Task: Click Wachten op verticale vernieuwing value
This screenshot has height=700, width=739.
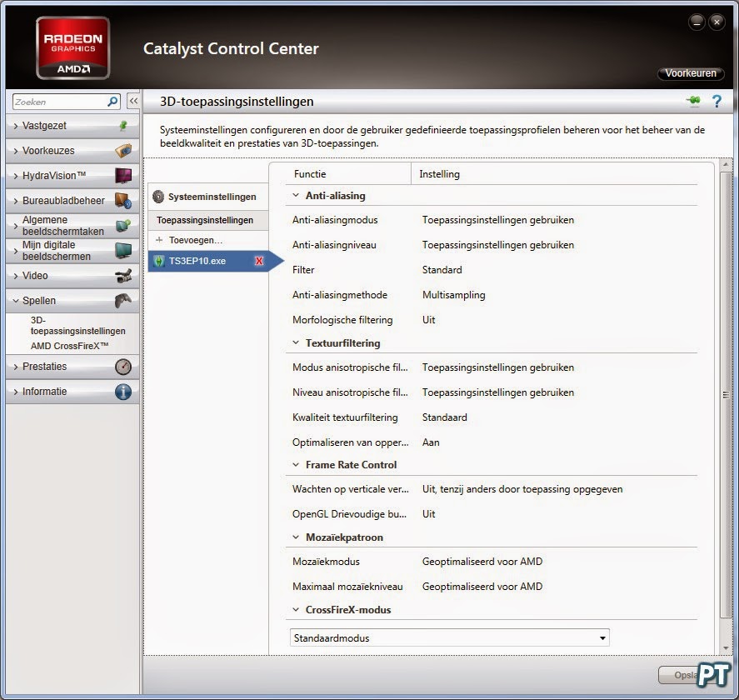Action: (522, 489)
